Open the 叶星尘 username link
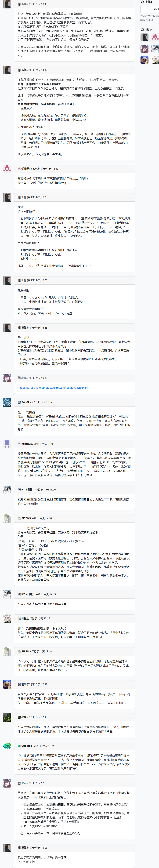The image size is (159, 868). [x=25, y=618]
